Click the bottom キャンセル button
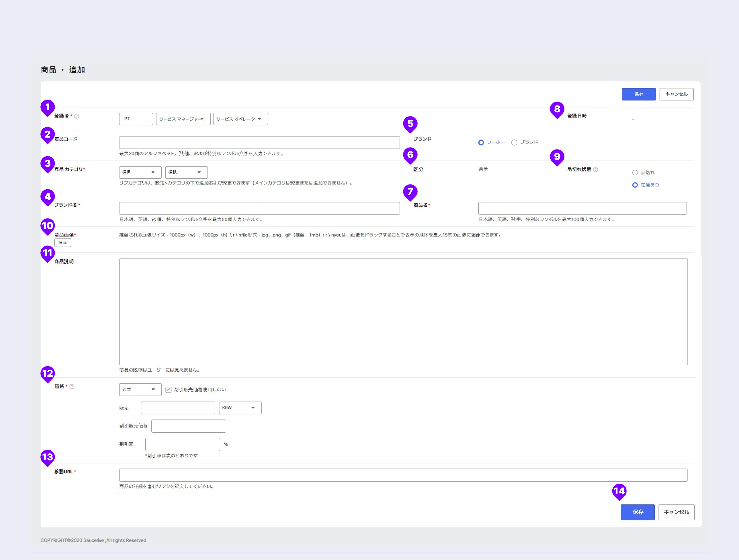This screenshot has height=560, width=739. [676, 512]
